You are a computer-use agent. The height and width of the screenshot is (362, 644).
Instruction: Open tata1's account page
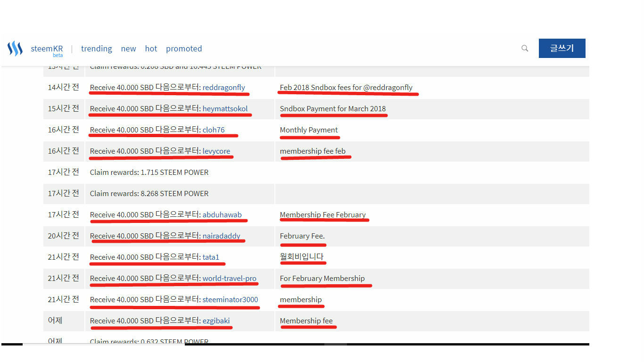(x=211, y=257)
